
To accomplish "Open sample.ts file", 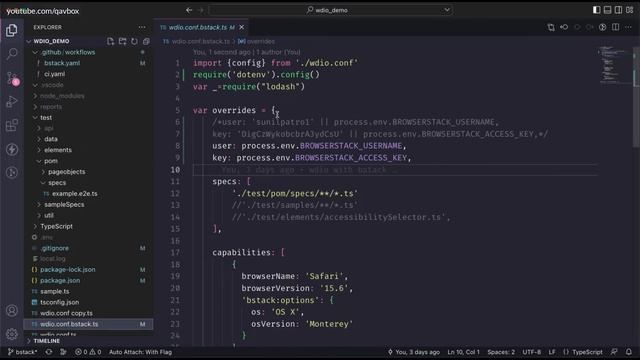I will pos(55,291).
